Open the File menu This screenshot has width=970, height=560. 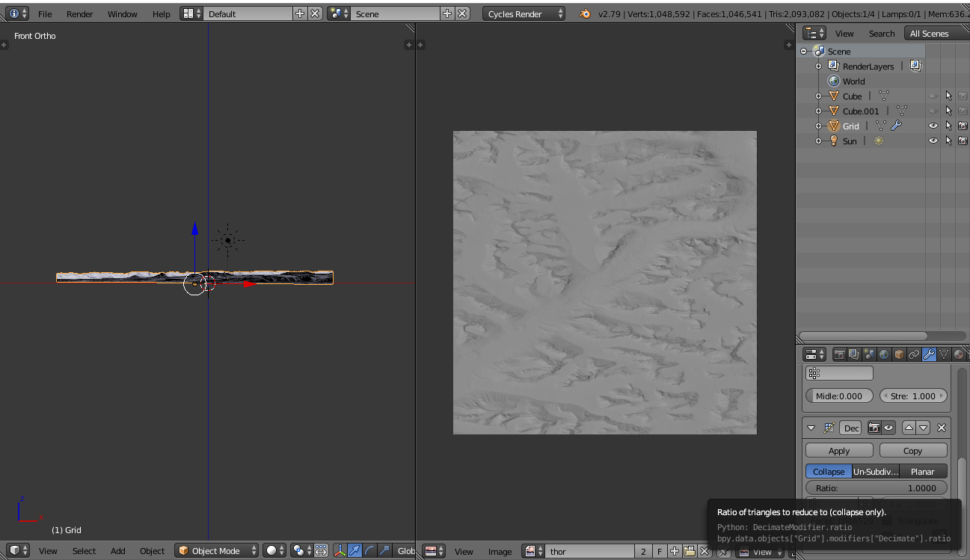pos(45,13)
